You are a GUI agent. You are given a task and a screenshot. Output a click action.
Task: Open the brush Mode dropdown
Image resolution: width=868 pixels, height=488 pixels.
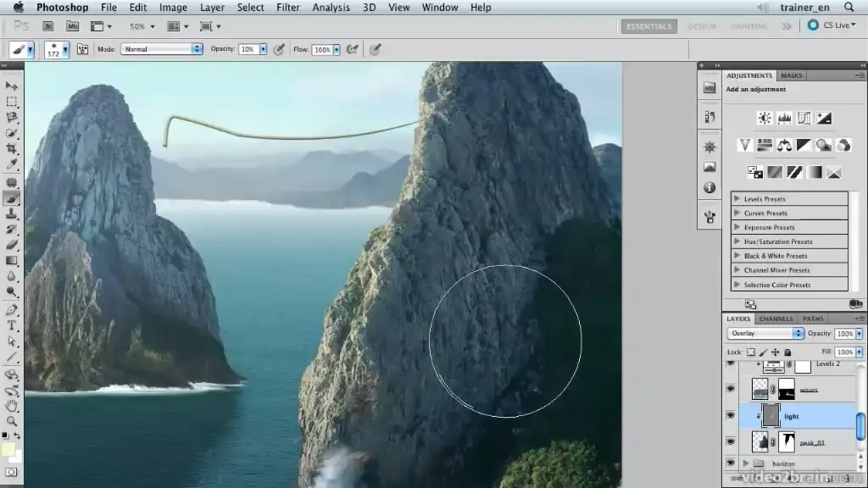[161, 49]
